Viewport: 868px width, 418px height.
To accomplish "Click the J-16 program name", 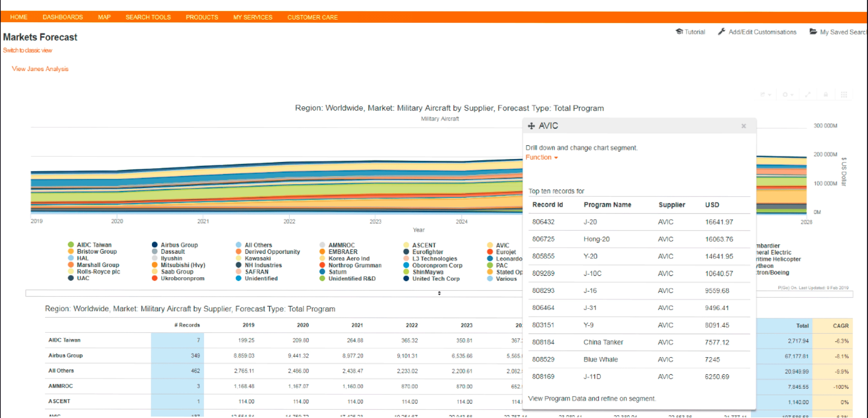I will (x=590, y=291).
